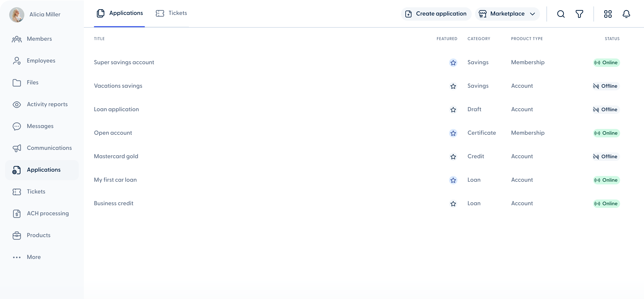Feature the Mastercard gold application

453,157
